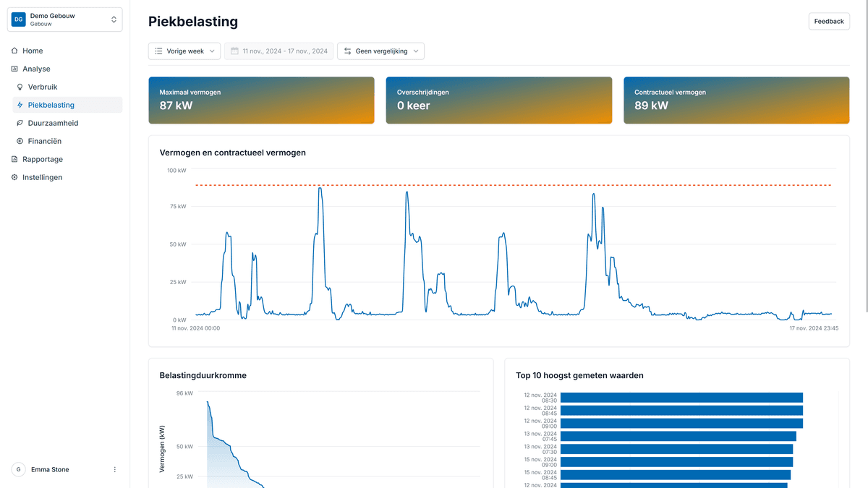
Task: Click the compare arrows icon
Action: pos(348,51)
